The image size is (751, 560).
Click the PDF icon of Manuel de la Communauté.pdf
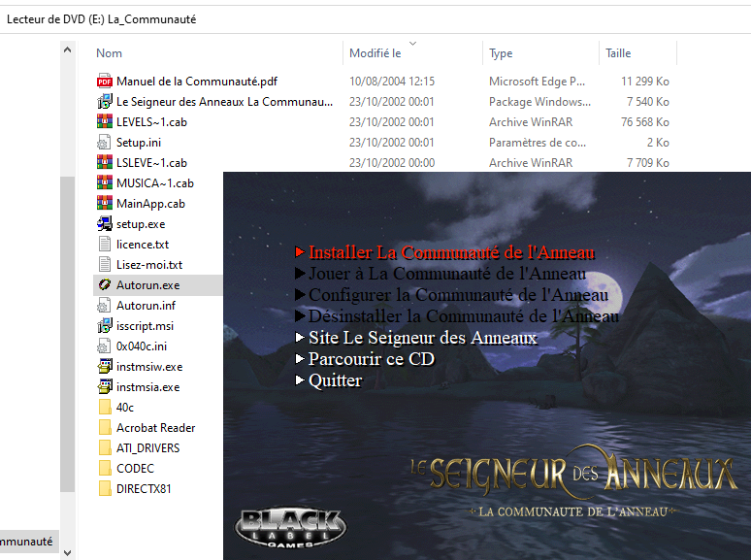point(105,82)
